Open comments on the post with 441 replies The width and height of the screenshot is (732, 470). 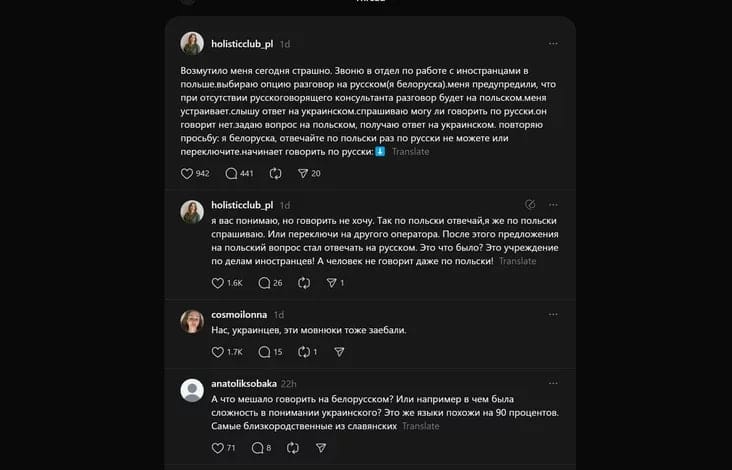(x=231, y=174)
